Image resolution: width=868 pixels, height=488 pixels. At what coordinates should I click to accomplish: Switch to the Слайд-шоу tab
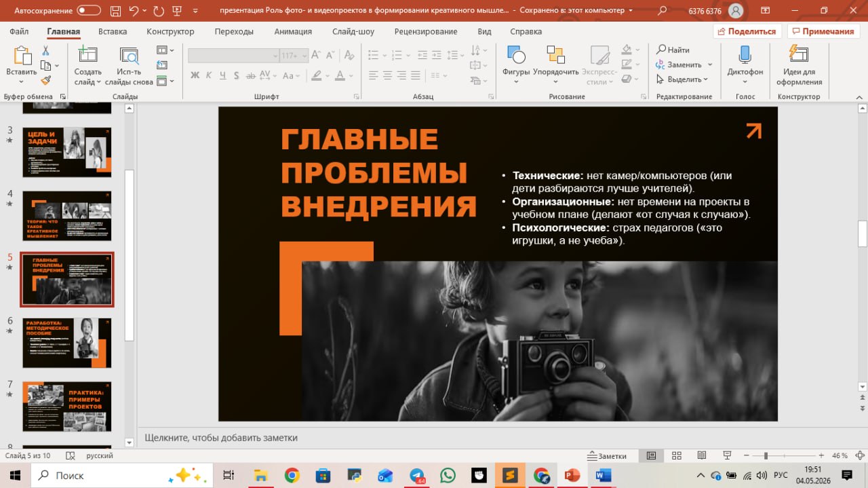(x=353, y=31)
